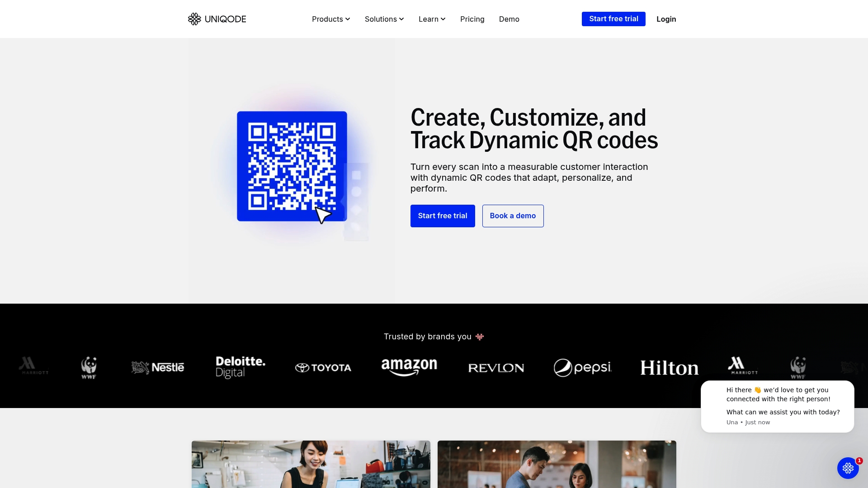Open the Demo page
The image size is (868, 488).
(509, 19)
